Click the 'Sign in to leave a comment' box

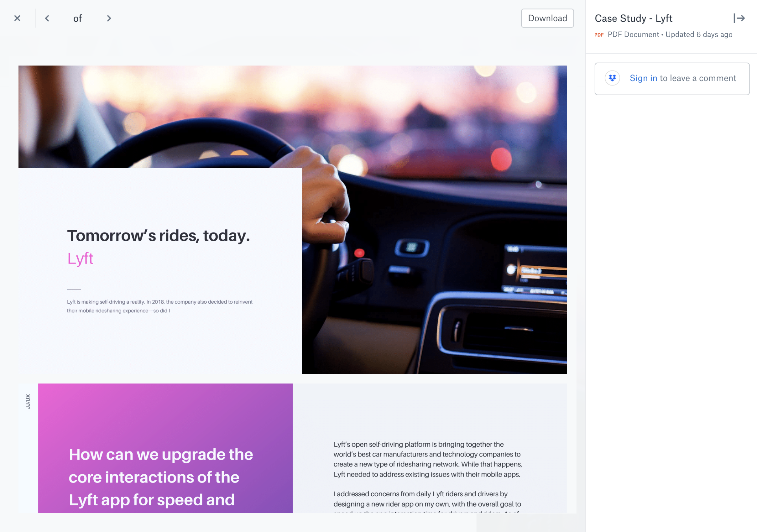point(672,79)
